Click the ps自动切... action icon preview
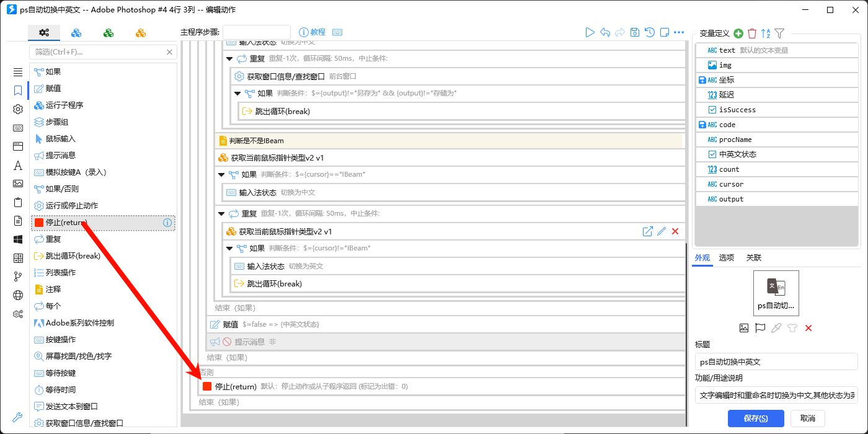Viewport: 868px width, 434px height. point(776,293)
